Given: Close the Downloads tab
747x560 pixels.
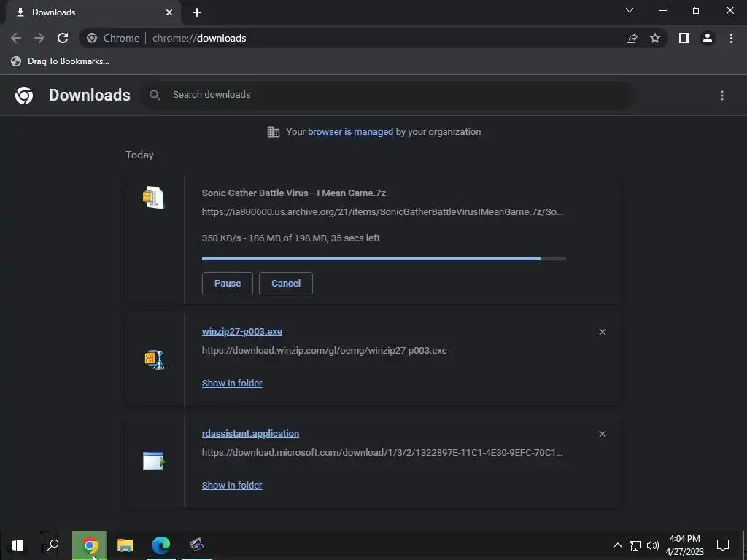Looking at the screenshot, I should pos(169,12).
